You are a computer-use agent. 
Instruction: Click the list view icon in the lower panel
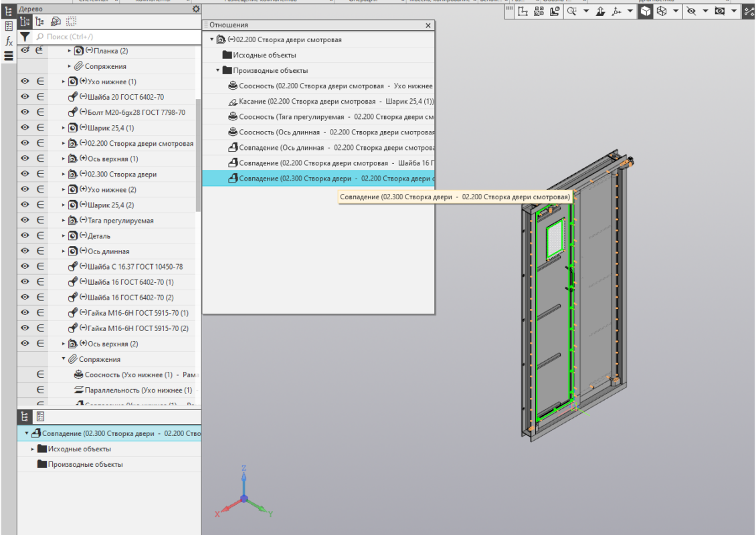(x=41, y=417)
